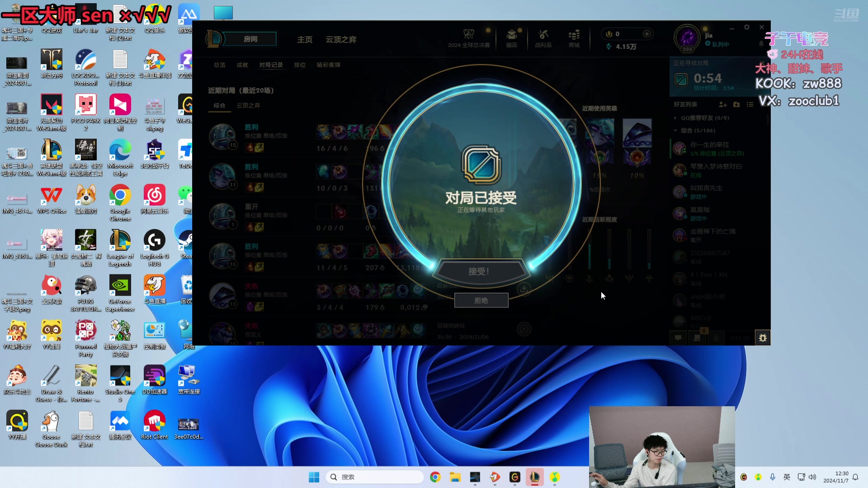Click the Windows Start button on taskbar
The height and width of the screenshot is (488, 868).
click(314, 477)
